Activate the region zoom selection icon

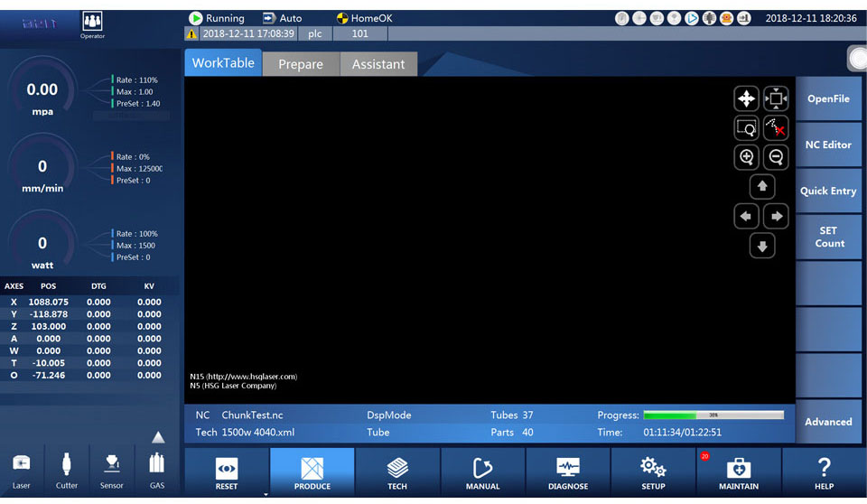(x=747, y=128)
